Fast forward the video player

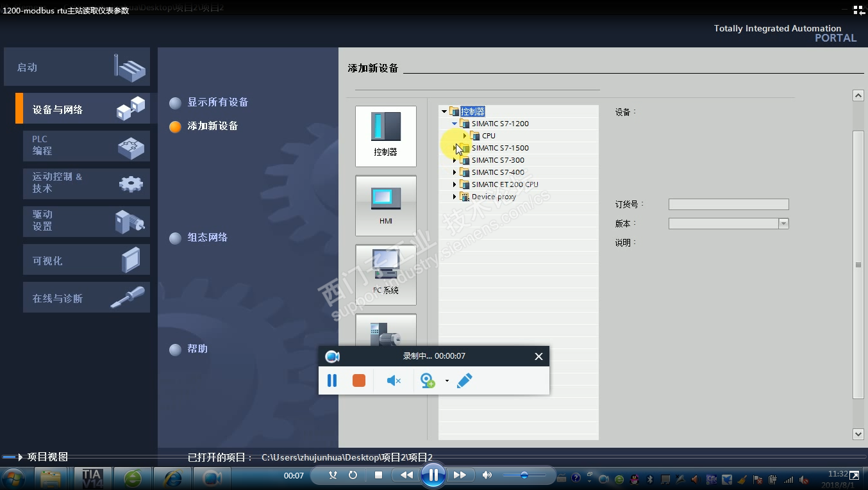pyautogui.click(x=460, y=475)
